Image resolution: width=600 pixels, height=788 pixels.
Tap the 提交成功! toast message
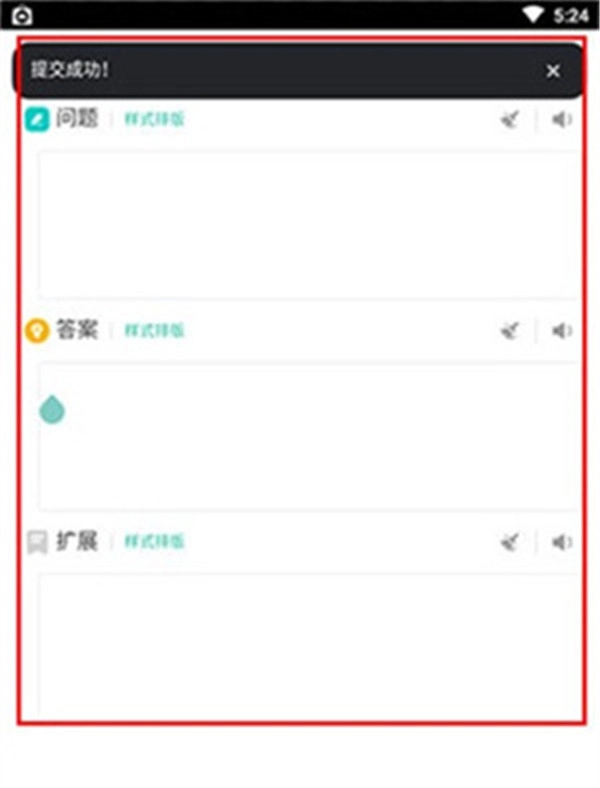click(70, 70)
